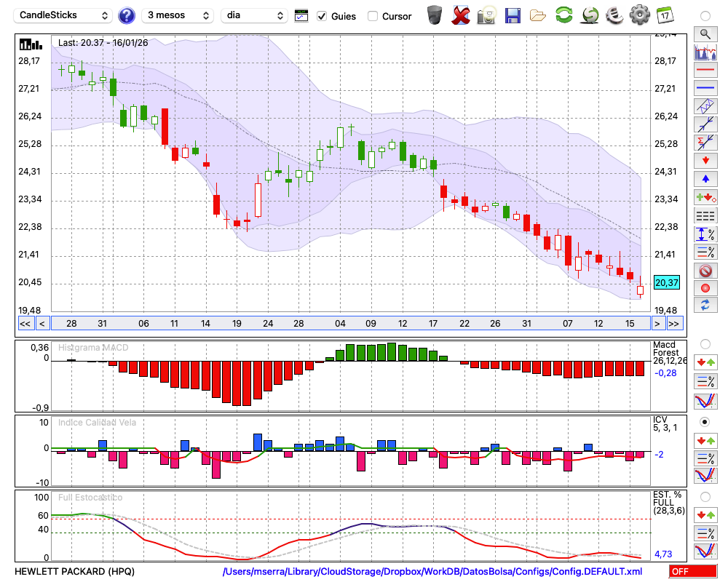728x582 pixels.
Task: Enable the Cursor checkbox
Action: 373,16
